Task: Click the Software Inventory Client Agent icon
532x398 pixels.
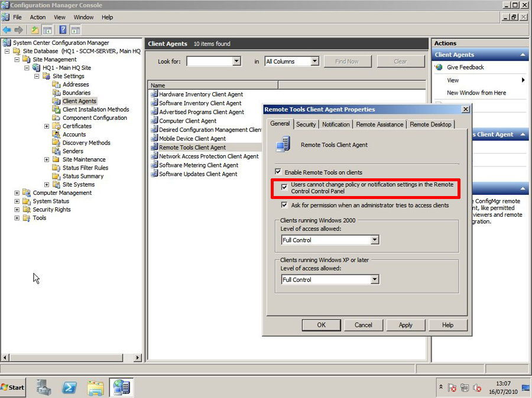Action: (x=154, y=103)
